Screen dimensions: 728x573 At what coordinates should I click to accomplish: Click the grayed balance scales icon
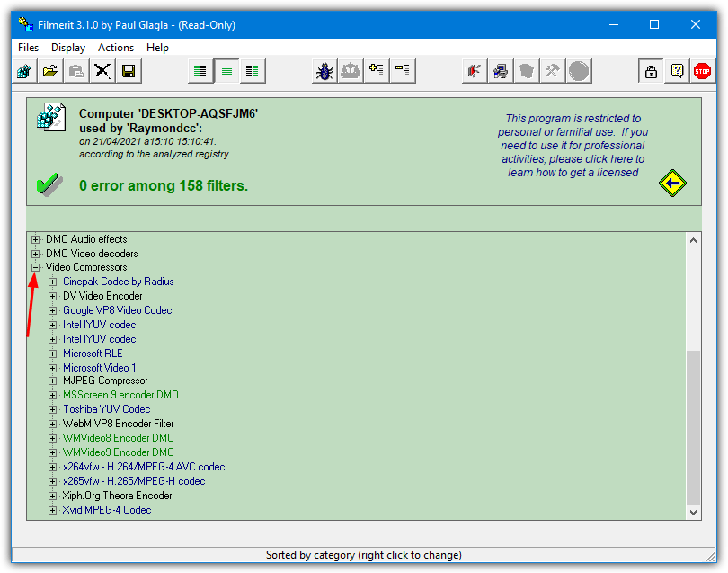351,71
